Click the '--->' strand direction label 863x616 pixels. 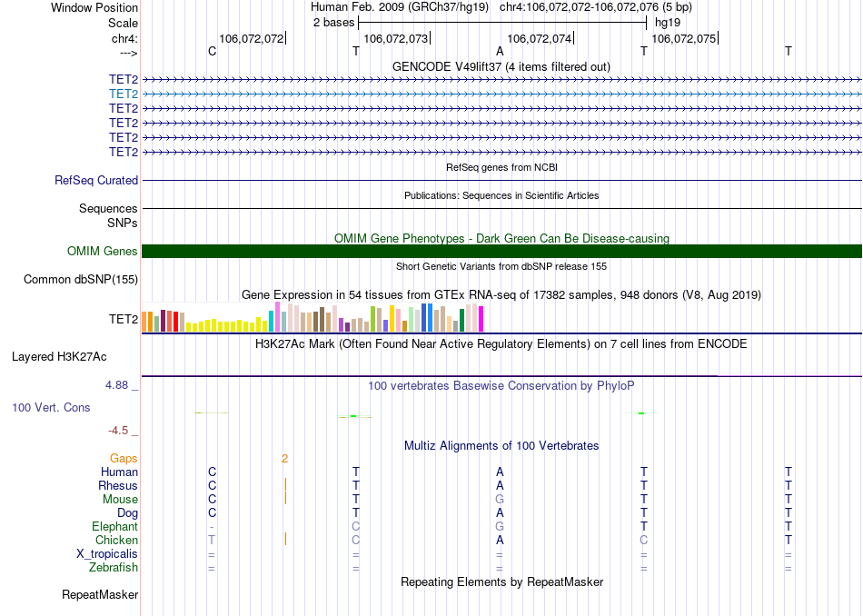(129, 53)
